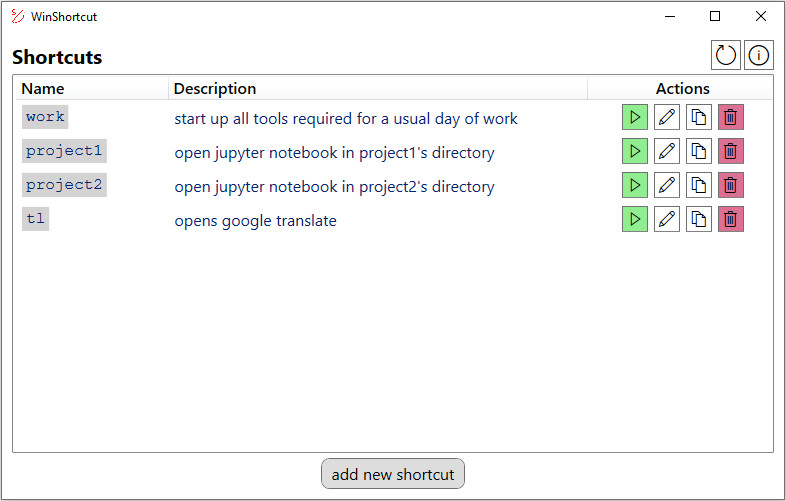
Task: Delete the tl shortcut
Action: click(731, 220)
